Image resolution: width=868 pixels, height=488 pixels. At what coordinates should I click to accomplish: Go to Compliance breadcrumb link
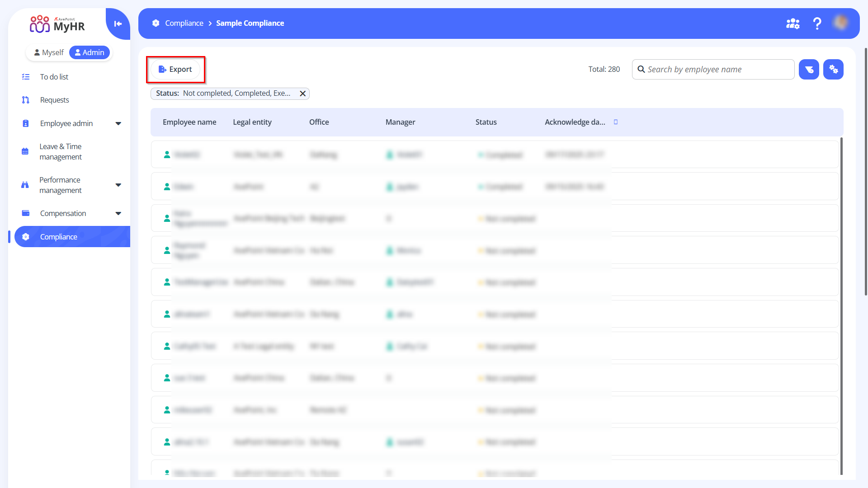tap(184, 23)
